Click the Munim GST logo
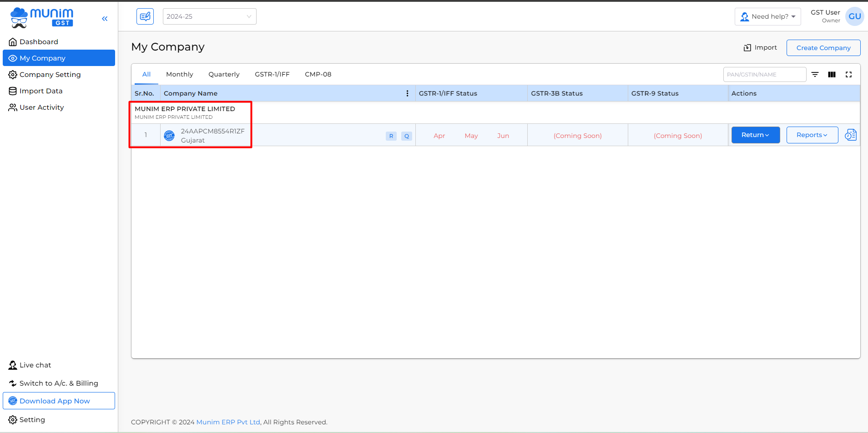This screenshot has height=433, width=868. pos(42,17)
